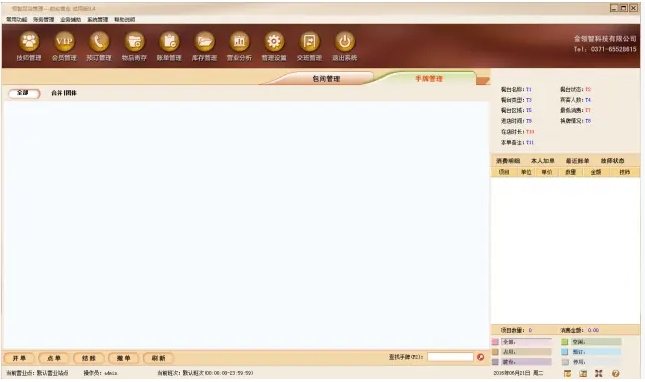Image resolution: width=645 pixels, height=382 pixels.
Task: Open the VIP 会员管理 member icon
Action: click(64, 42)
